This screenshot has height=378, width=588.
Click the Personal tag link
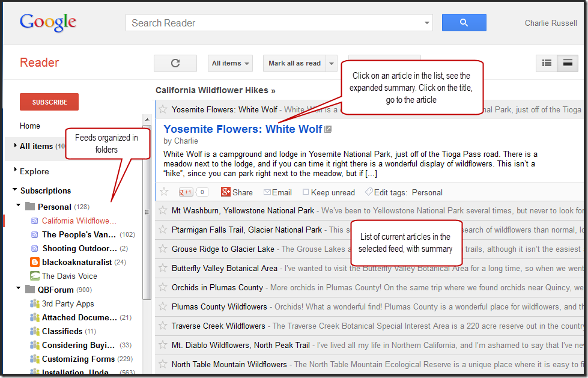coord(427,192)
